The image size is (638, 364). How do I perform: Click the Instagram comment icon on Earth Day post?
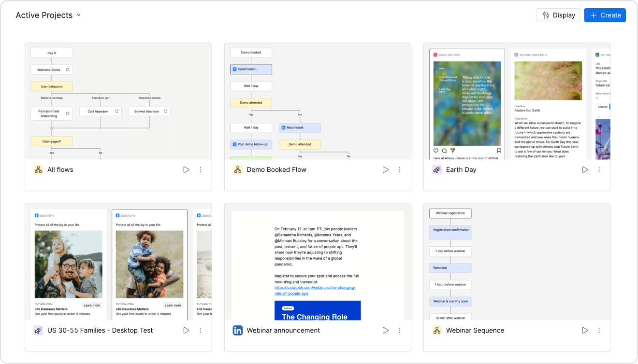click(445, 151)
